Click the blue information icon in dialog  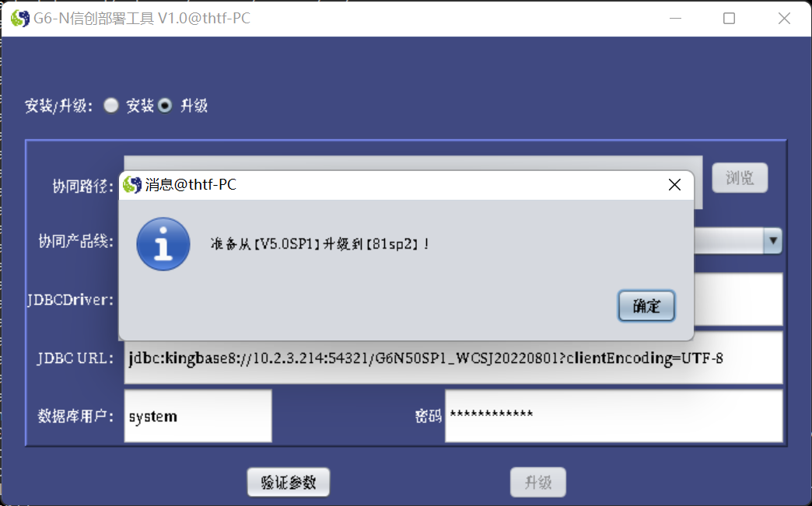pyautogui.click(x=163, y=244)
